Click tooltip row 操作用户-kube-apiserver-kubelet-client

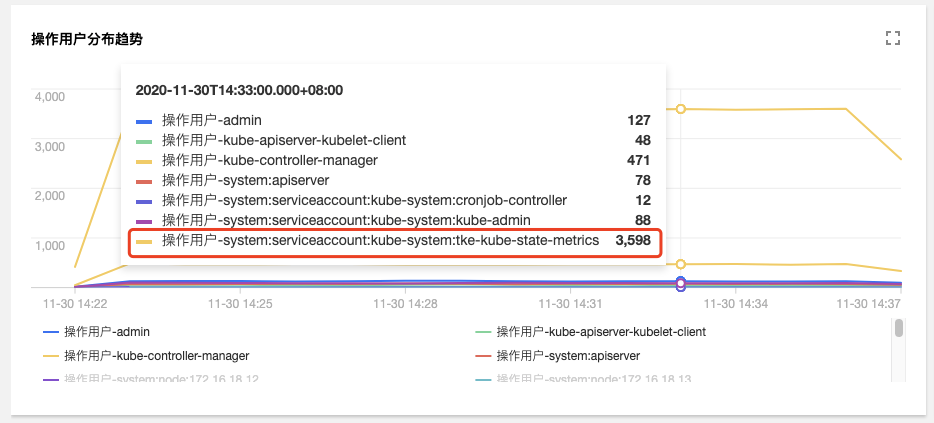point(393,141)
